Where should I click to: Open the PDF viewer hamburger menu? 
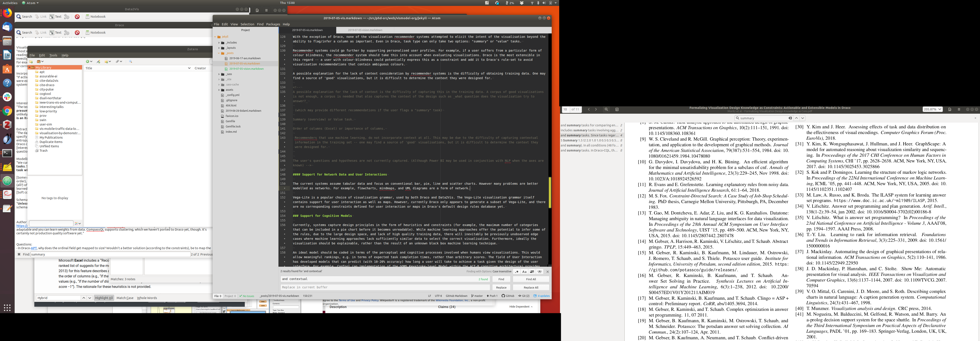click(959, 110)
